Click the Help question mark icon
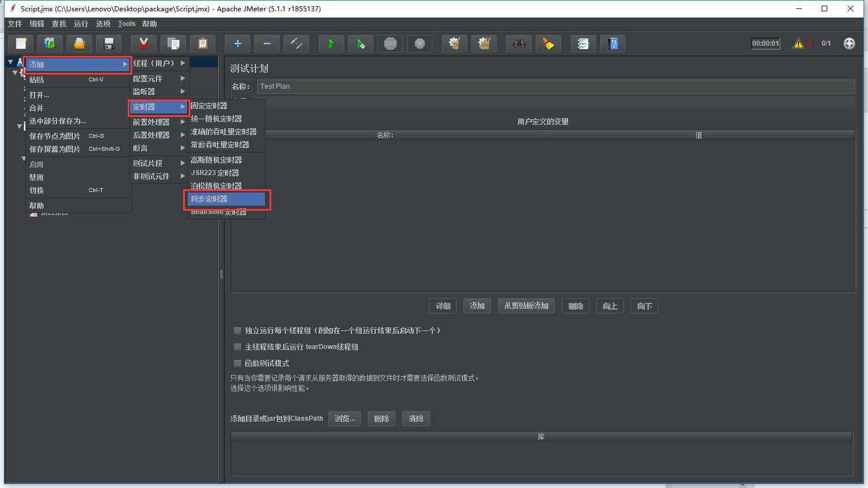The width and height of the screenshot is (868, 488). [613, 43]
